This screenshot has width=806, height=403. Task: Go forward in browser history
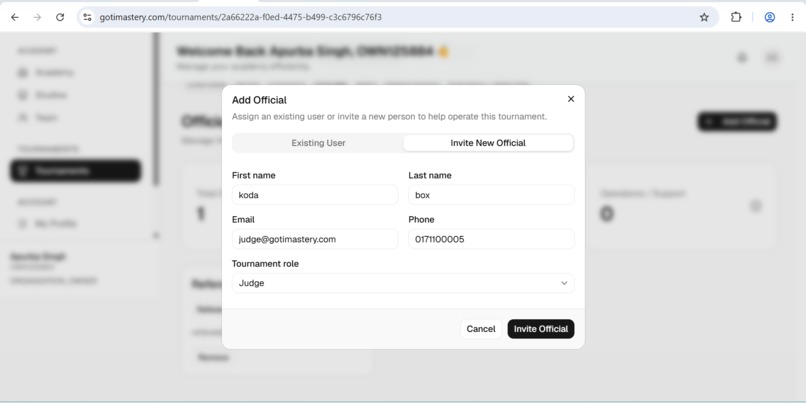[37, 17]
